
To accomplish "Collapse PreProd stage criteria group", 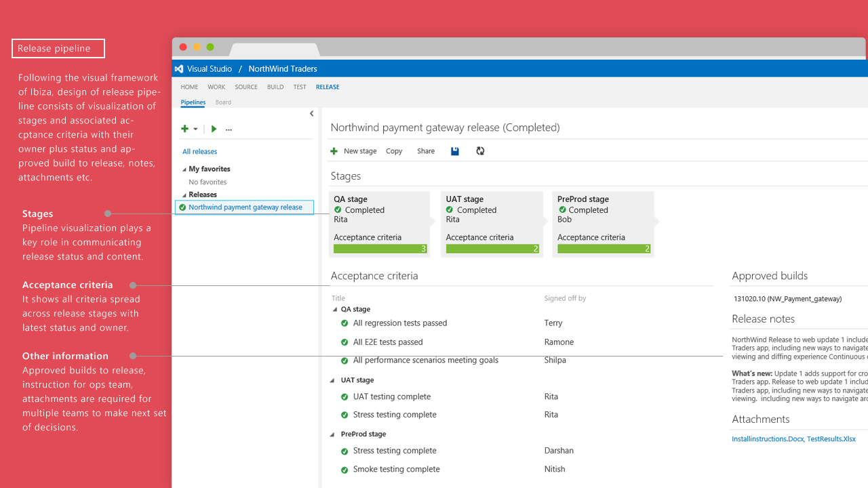I will point(332,434).
